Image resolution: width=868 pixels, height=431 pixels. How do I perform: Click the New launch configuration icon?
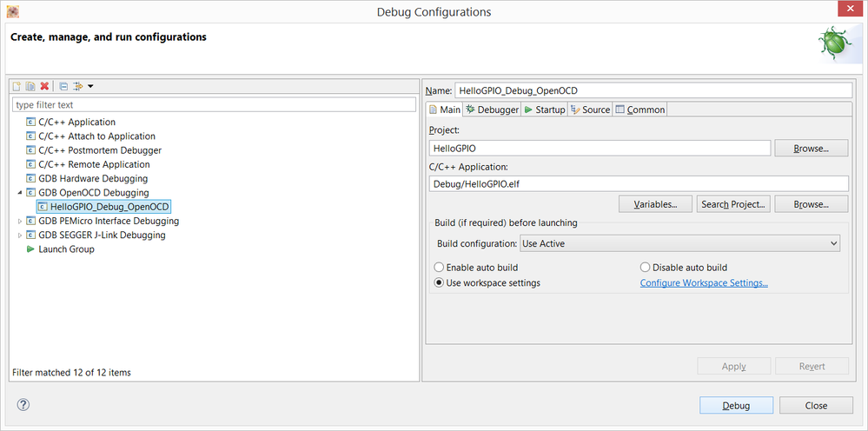click(17, 86)
